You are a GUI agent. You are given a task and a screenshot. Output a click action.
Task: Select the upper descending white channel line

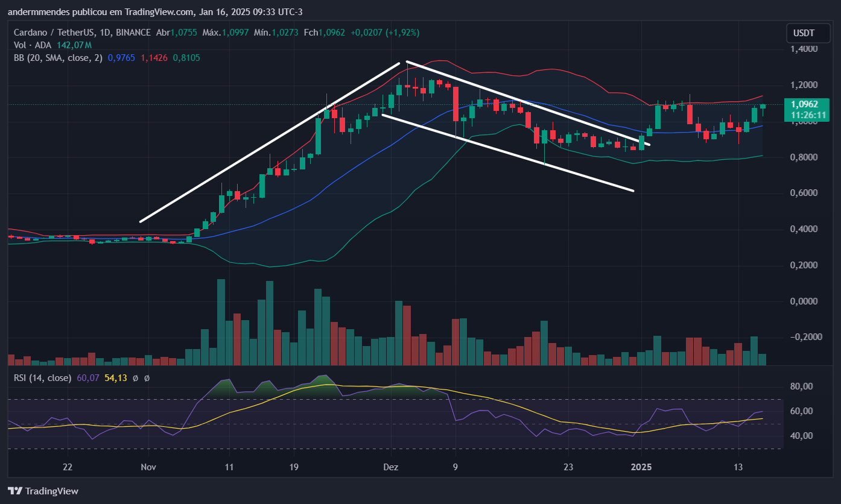click(528, 103)
